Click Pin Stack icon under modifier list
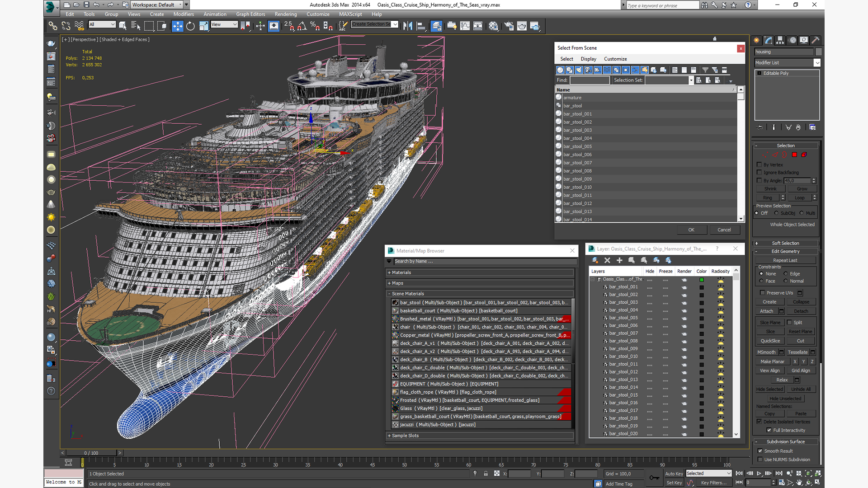868x488 pixels. coord(759,127)
